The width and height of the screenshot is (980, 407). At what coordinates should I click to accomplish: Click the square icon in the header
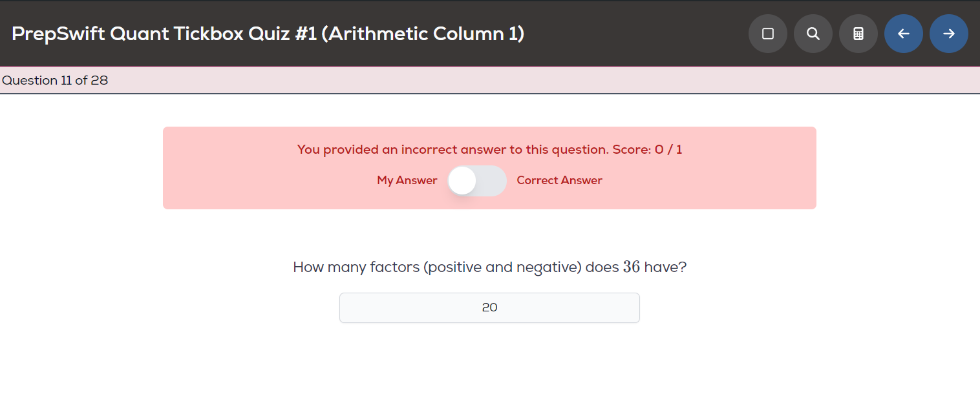pos(768,34)
